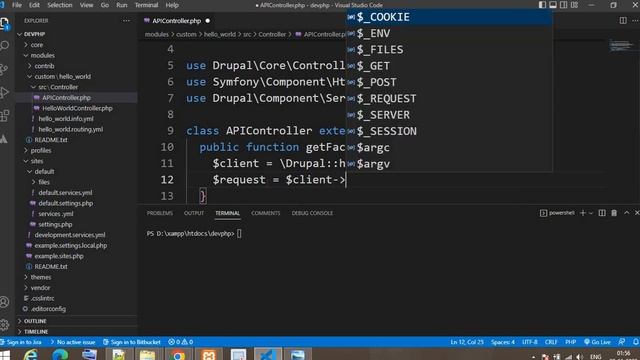Open errors and warnings status indicator
640x360 pixels.
pyautogui.click(x=180, y=342)
